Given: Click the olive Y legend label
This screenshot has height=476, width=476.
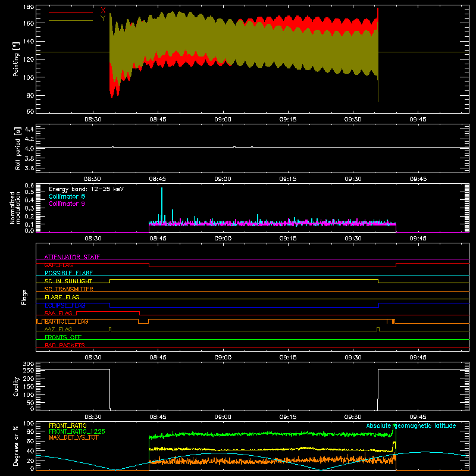Looking at the screenshot, I should [103, 18].
